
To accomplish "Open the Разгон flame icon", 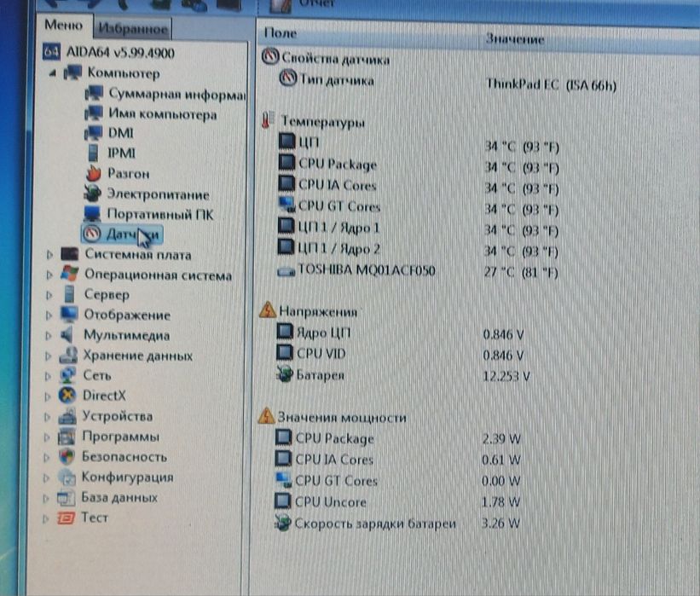I will coord(93,173).
